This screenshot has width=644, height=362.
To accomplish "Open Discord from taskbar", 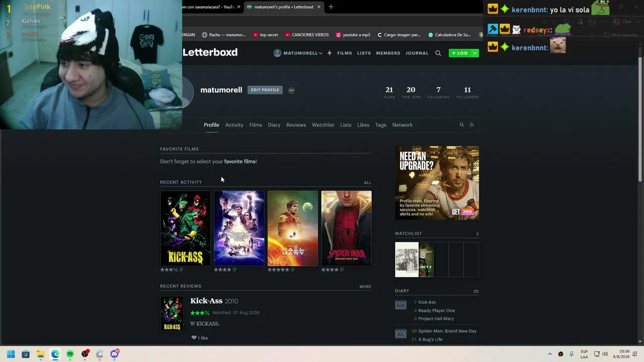I will pos(114,354).
